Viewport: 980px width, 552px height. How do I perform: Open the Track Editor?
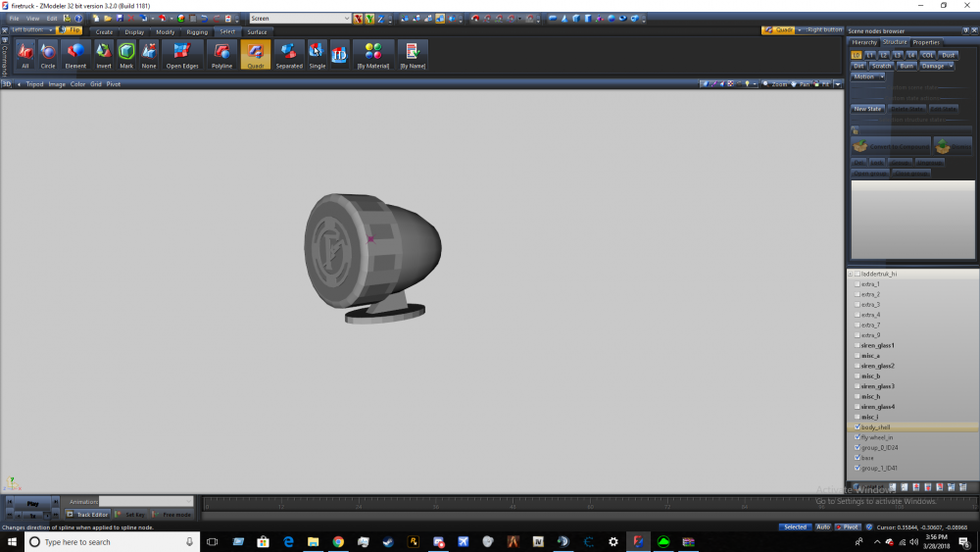pyautogui.click(x=87, y=515)
